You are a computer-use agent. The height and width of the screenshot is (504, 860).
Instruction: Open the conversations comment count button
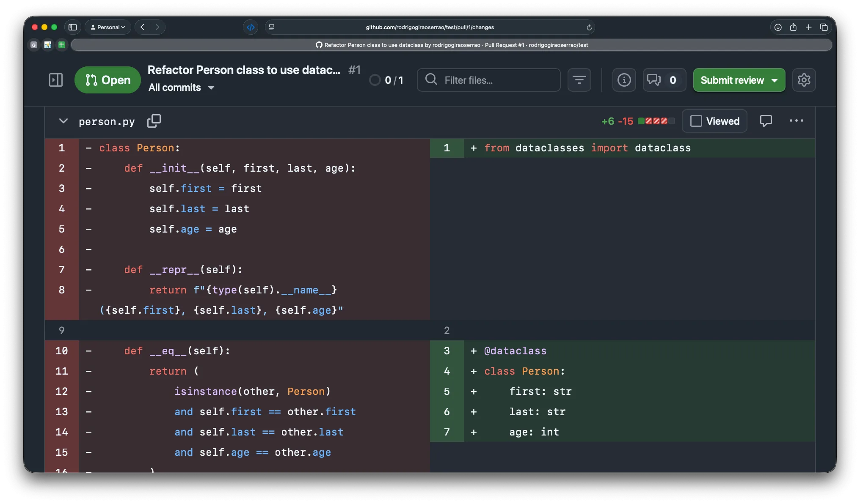pyautogui.click(x=663, y=80)
